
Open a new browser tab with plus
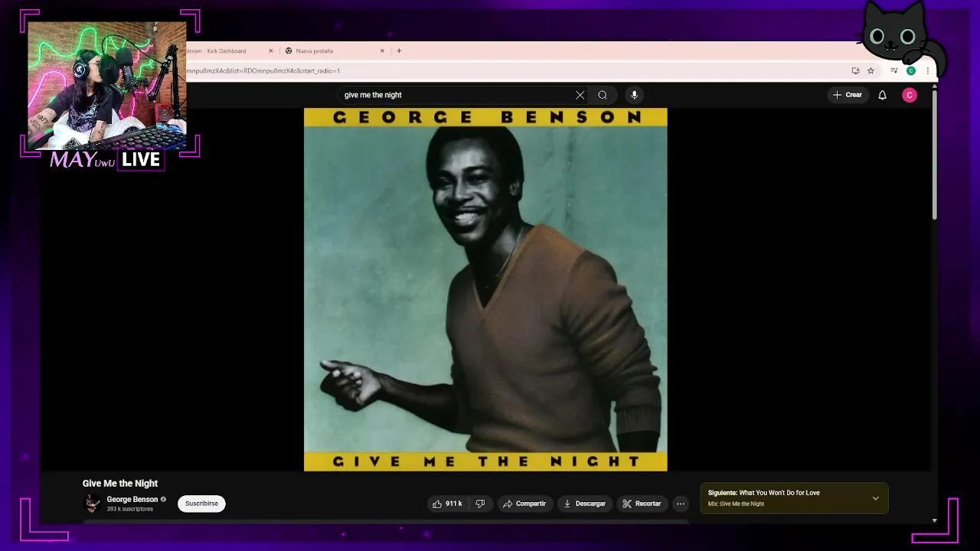pos(399,51)
